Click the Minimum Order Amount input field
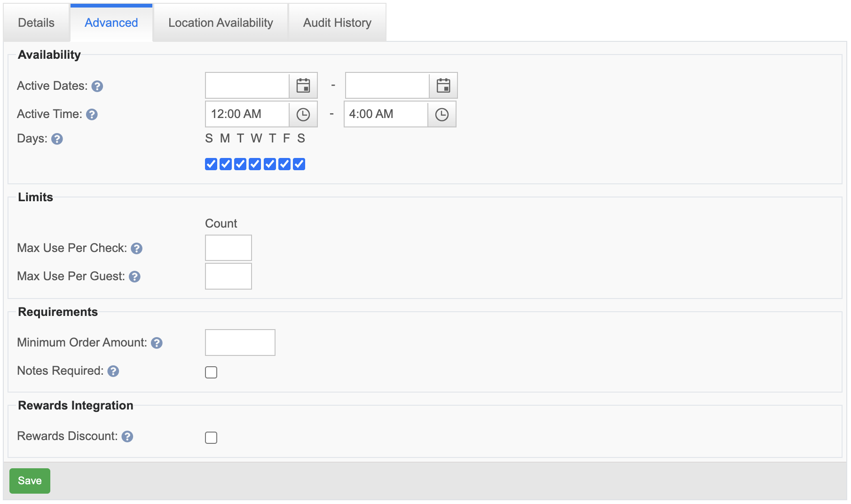851x504 pixels. click(x=240, y=342)
